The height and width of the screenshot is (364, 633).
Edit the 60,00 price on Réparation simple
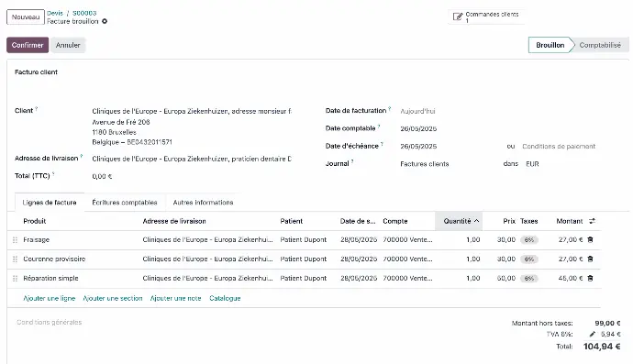tap(506, 279)
